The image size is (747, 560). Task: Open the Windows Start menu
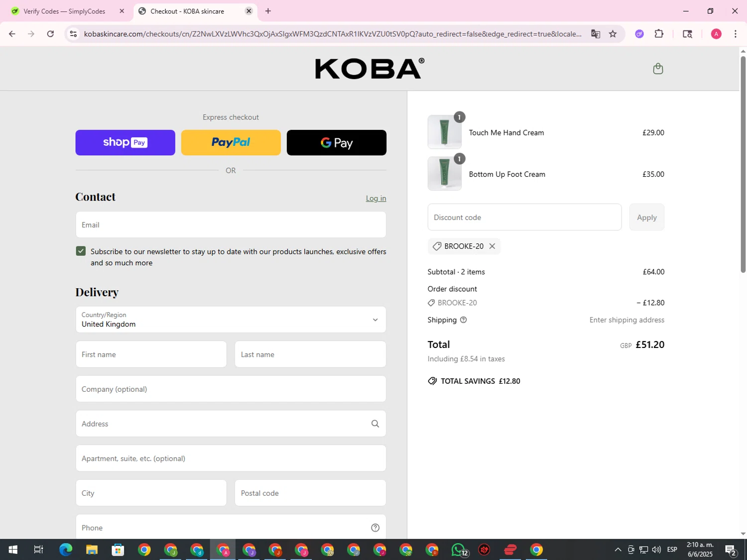(13, 550)
